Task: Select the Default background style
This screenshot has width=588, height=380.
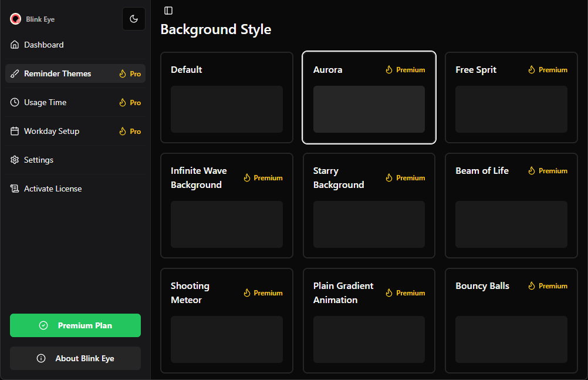Action: click(227, 97)
